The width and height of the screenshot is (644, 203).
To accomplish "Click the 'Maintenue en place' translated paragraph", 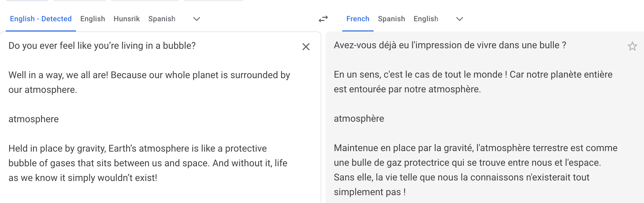I will [x=476, y=170].
